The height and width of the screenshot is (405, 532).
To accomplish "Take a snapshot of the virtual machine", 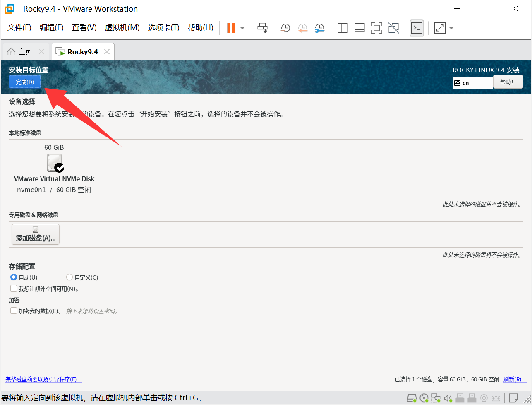I will pyautogui.click(x=285, y=28).
